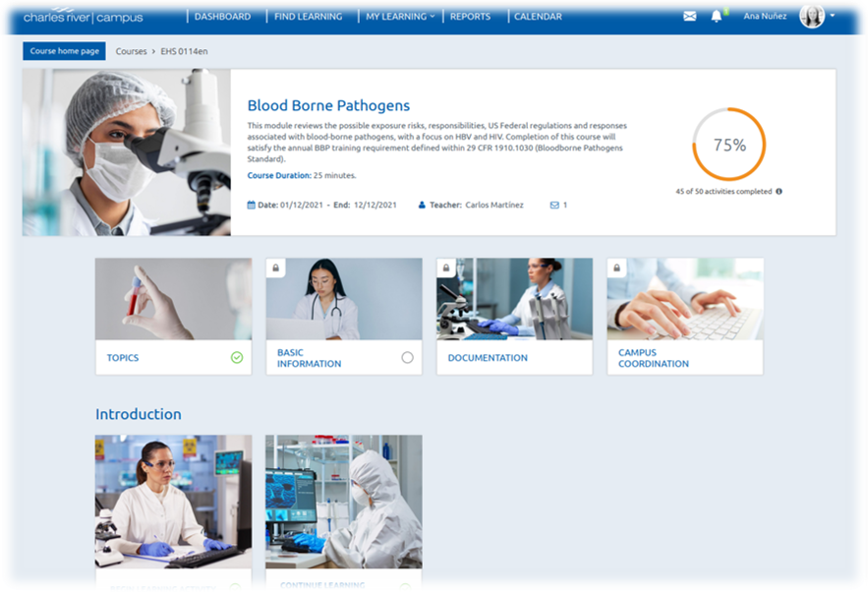The height and width of the screenshot is (595, 868).
Task: Expand the My Learning dropdown menu
Action: tap(400, 17)
